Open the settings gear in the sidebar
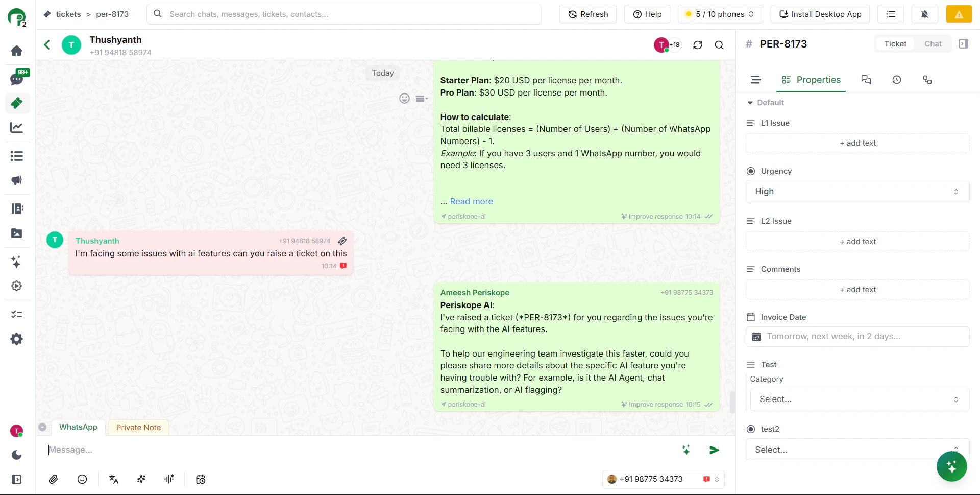980x495 pixels. pyautogui.click(x=16, y=339)
